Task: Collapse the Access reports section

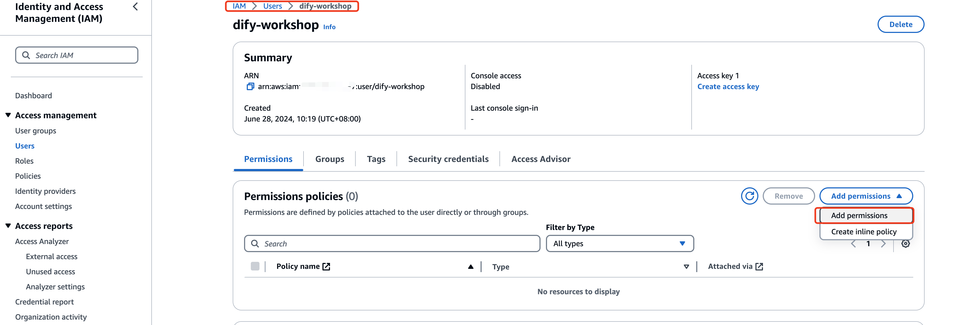Action: click(8, 226)
